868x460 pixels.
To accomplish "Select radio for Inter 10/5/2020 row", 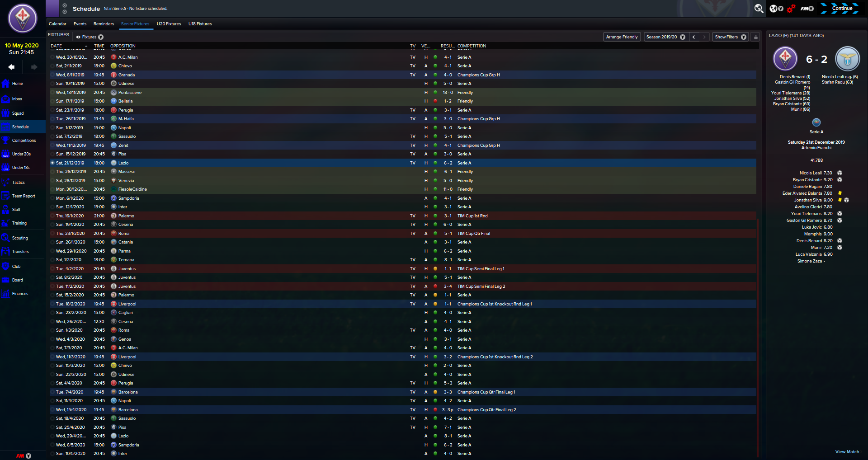I will point(52,454).
